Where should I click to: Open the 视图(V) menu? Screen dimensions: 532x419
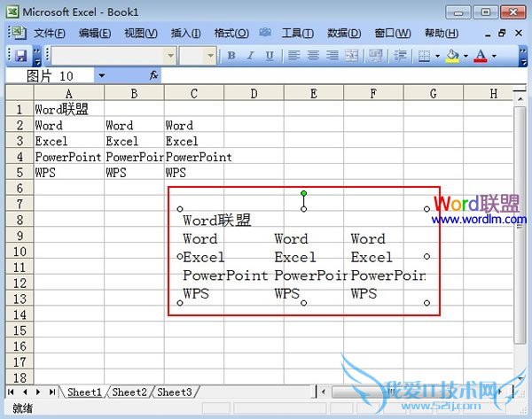click(x=141, y=34)
